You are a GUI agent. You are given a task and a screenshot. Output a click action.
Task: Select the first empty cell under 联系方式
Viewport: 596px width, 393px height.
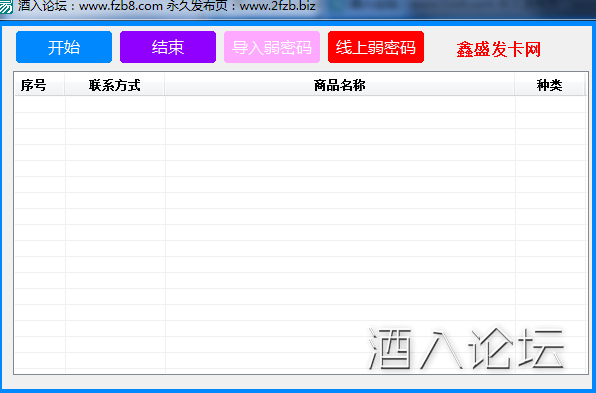pos(115,105)
